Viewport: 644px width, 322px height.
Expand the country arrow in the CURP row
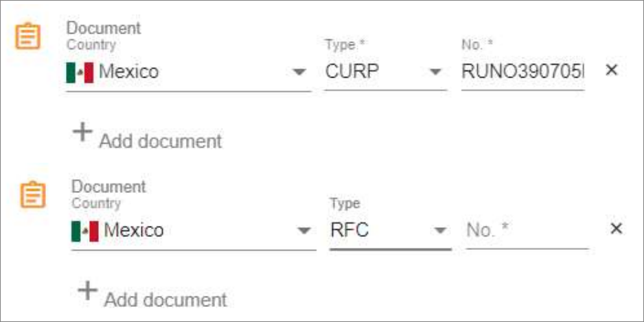300,72
